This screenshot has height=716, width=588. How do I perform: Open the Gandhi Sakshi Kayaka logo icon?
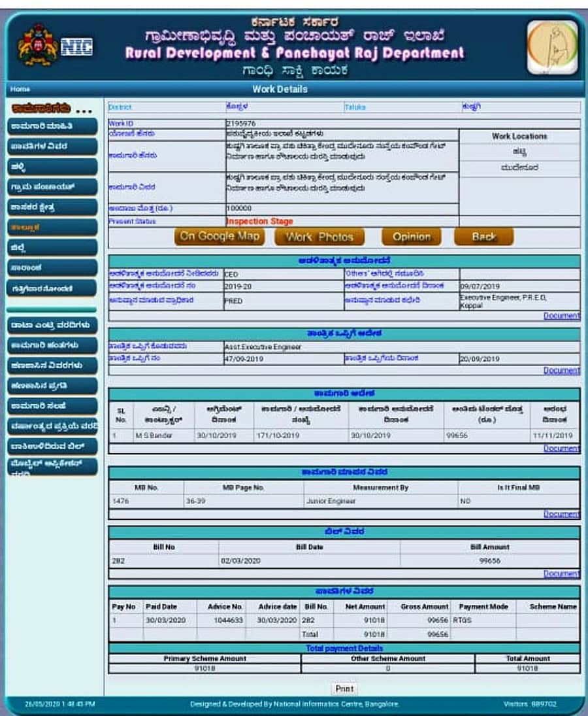pyautogui.click(x=552, y=47)
